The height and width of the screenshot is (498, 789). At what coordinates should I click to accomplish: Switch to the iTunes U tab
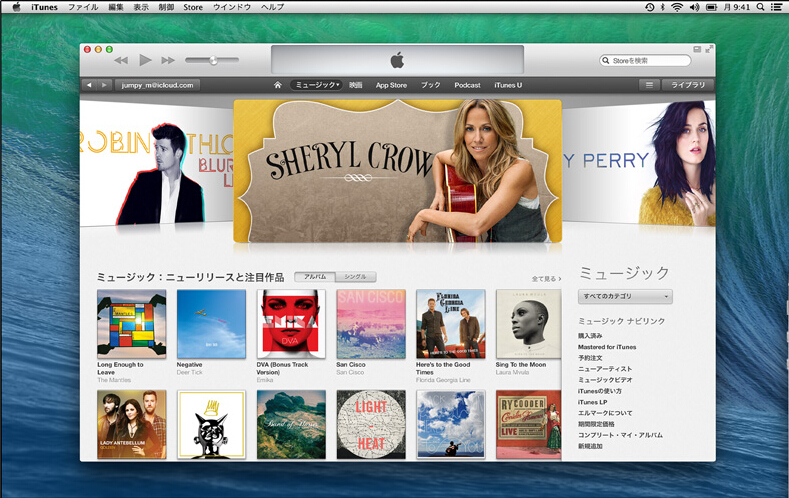click(x=508, y=85)
